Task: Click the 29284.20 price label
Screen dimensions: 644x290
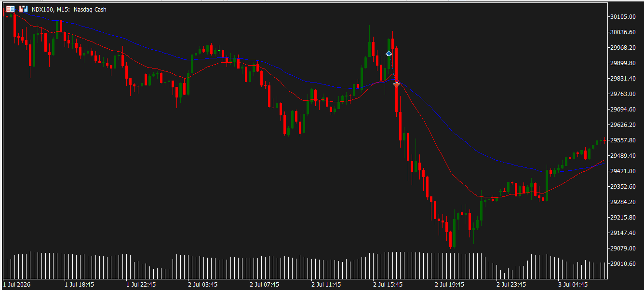Action: tap(623, 202)
